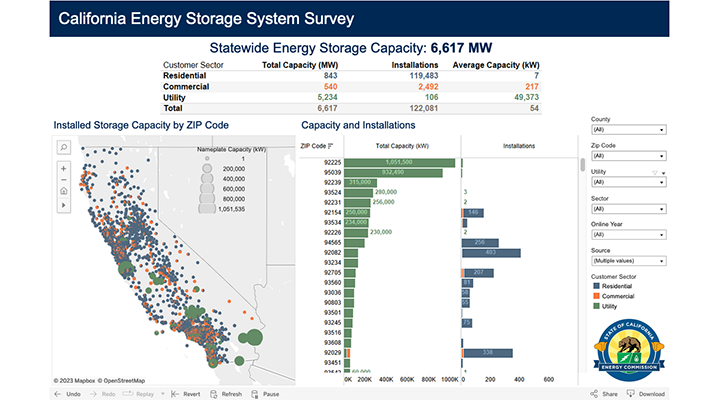Viewport: 720px width, 400px height.
Task: Open the Zip Code filter dropdown
Action: click(x=629, y=156)
